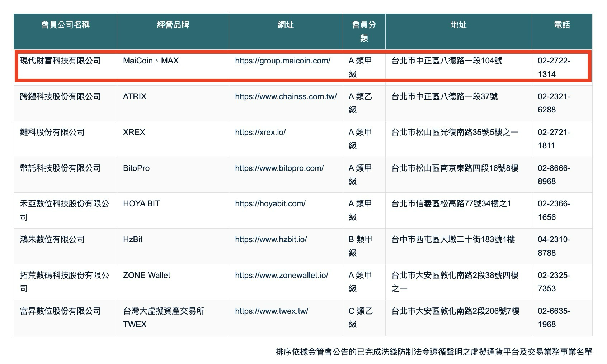The width and height of the screenshot is (607, 364).
Task: Click address 台北市中正區八德路一段104號
Action: point(447,61)
